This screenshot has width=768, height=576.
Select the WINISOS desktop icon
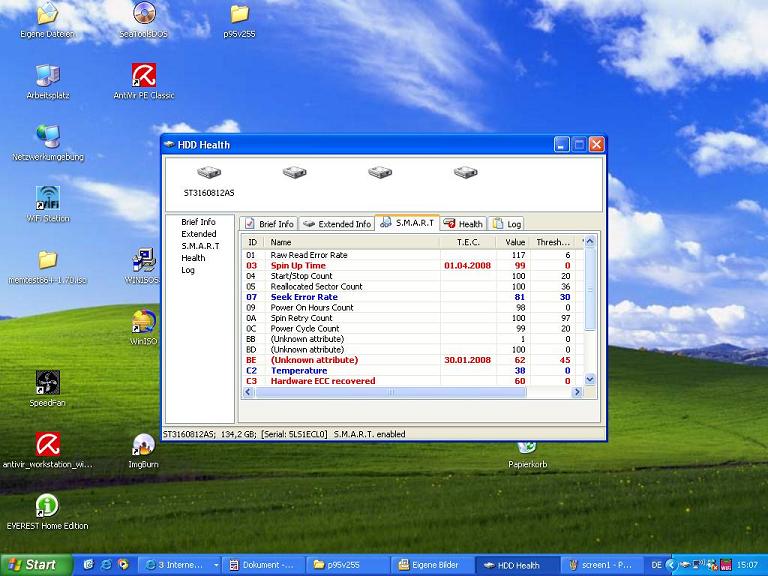pyautogui.click(x=143, y=267)
